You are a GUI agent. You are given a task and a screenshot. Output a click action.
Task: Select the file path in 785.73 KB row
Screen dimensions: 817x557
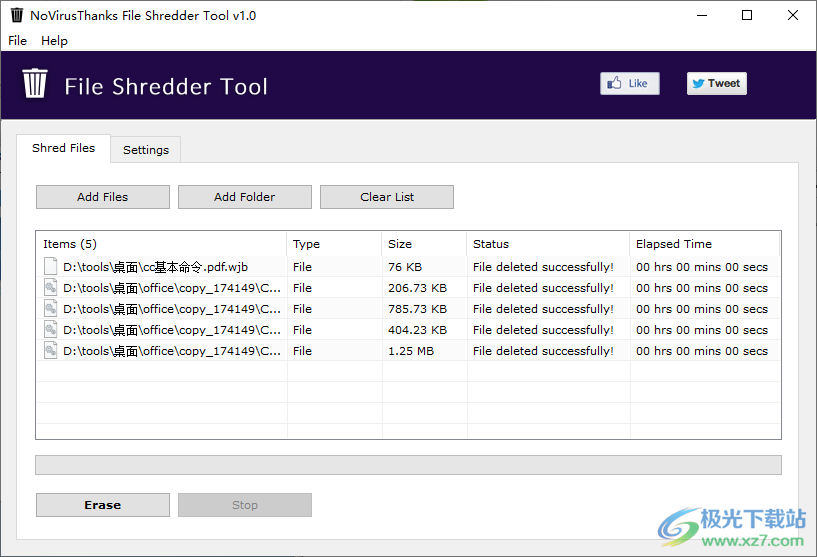(172, 309)
